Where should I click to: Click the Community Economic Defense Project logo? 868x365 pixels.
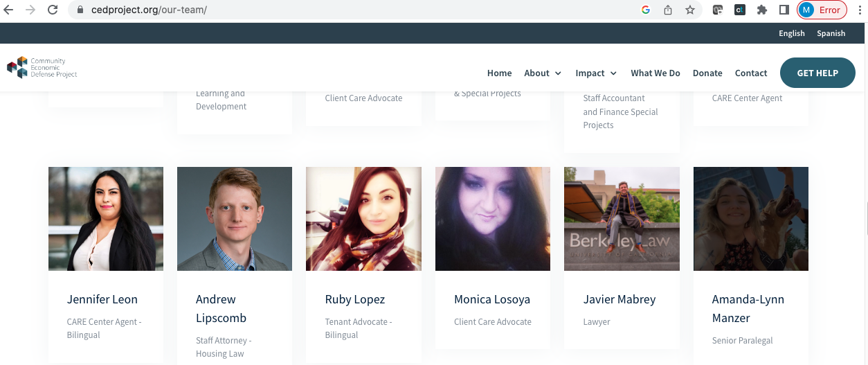[x=42, y=68]
